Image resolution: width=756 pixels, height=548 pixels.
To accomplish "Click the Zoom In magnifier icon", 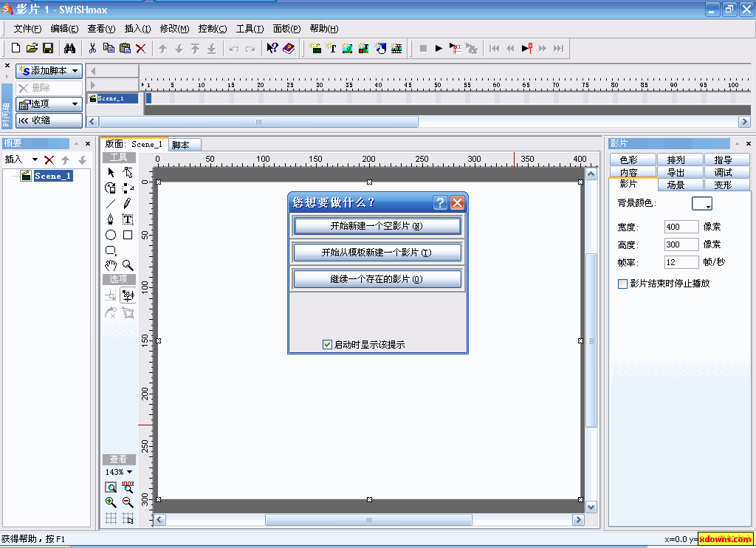I will 111,502.
